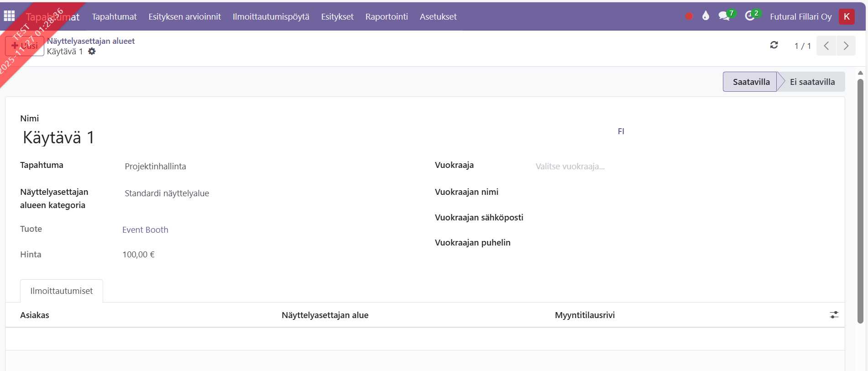
Task: Open the gear actions menu beside Käytävä 1
Action: pyautogui.click(x=92, y=52)
